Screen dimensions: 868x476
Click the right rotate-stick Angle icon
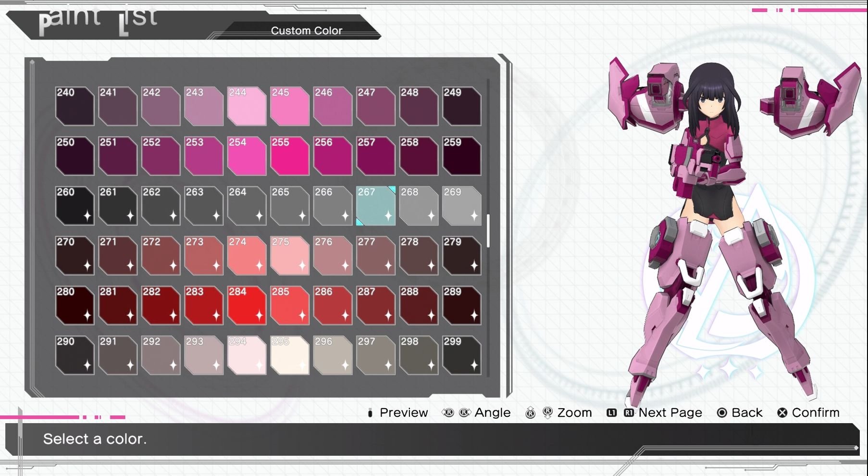coord(464,413)
